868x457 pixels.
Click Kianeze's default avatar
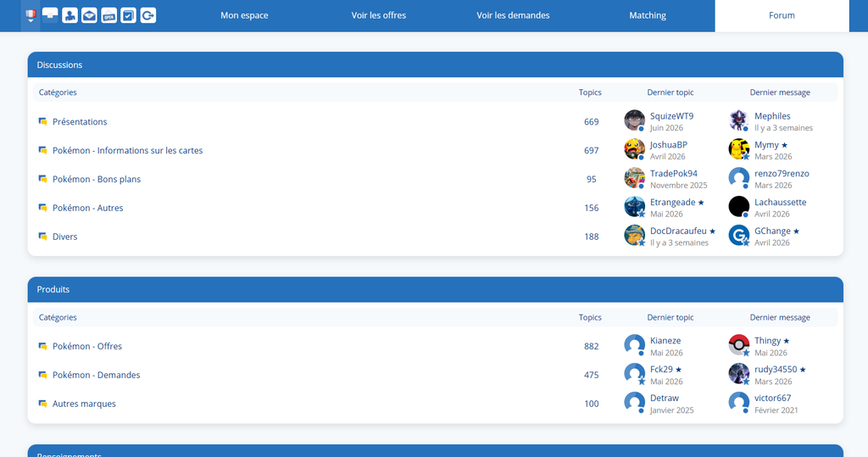point(634,345)
